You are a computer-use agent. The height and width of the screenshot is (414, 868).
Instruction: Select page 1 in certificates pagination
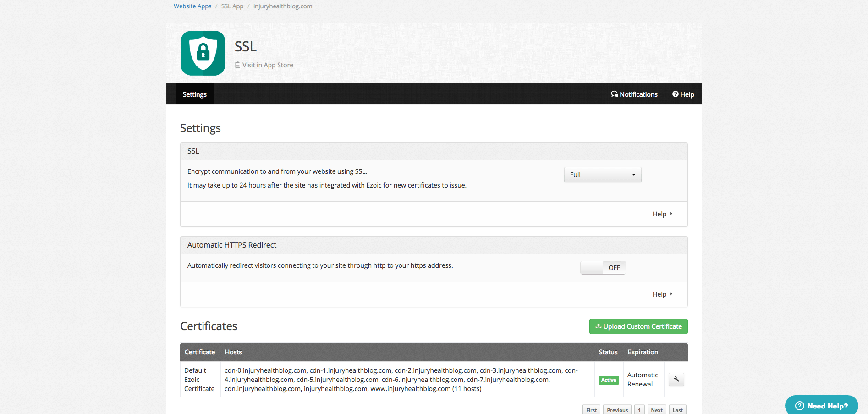(639, 410)
